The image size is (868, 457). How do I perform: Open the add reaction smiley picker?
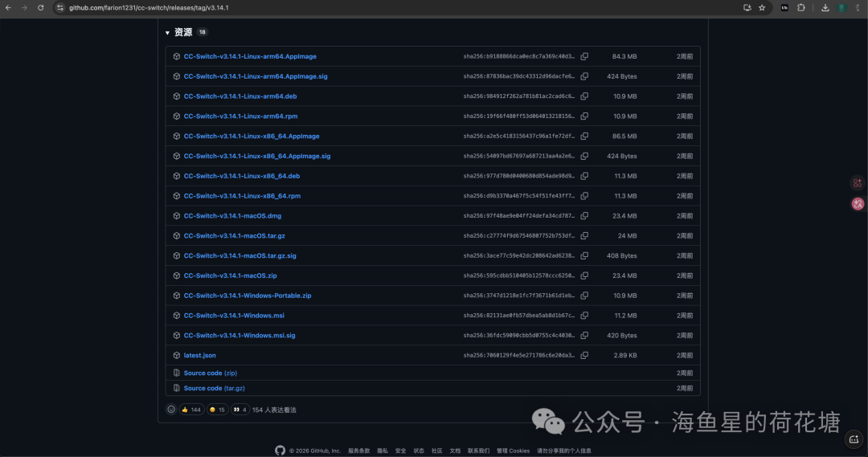[x=171, y=410]
